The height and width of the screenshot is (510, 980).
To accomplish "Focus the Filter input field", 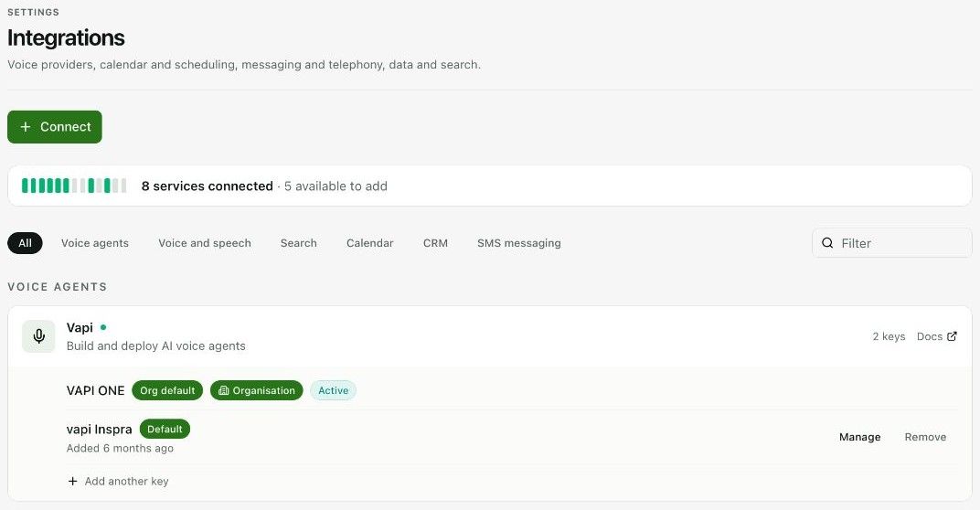I will click(x=892, y=243).
